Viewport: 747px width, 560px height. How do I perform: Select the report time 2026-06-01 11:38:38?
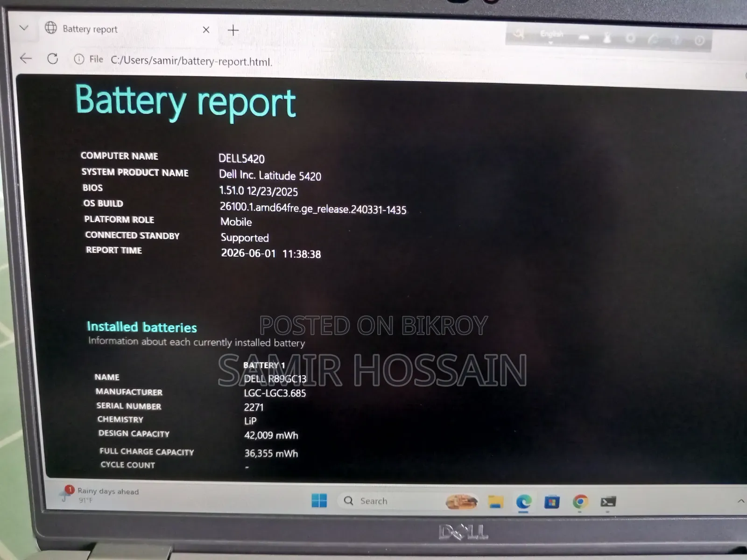point(271,254)
